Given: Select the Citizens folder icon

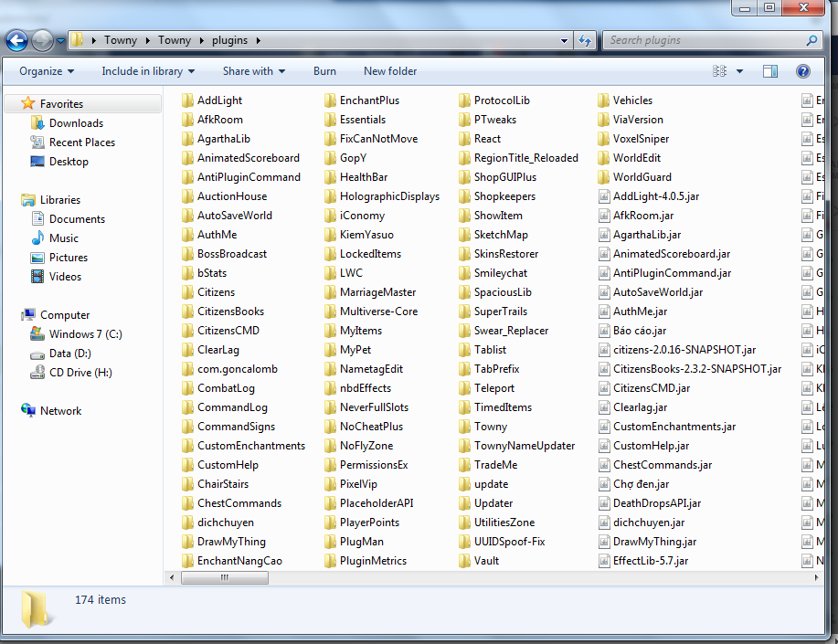Looking at the screenshot, I should [x=187, y=292].
